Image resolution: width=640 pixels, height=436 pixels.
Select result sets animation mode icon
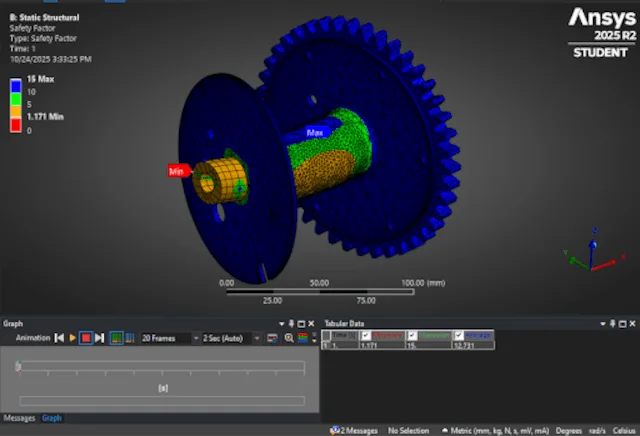pos(130,338)
